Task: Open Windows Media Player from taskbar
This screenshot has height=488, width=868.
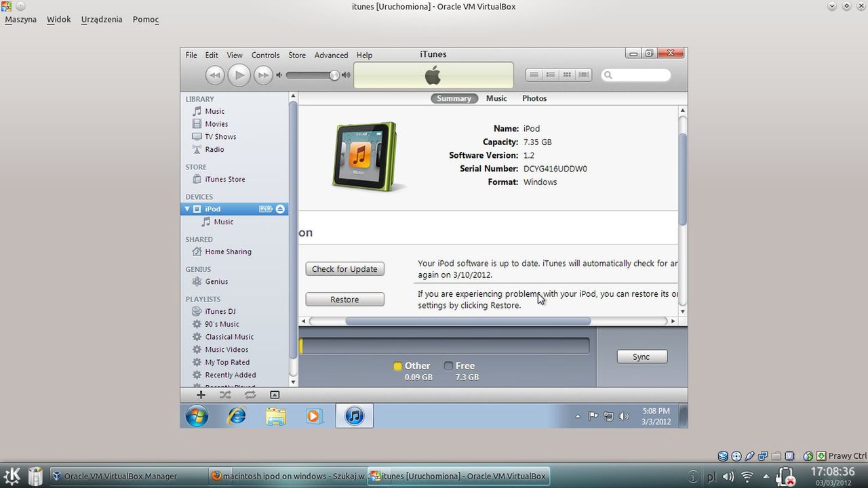Action: (x=314, y=415)
